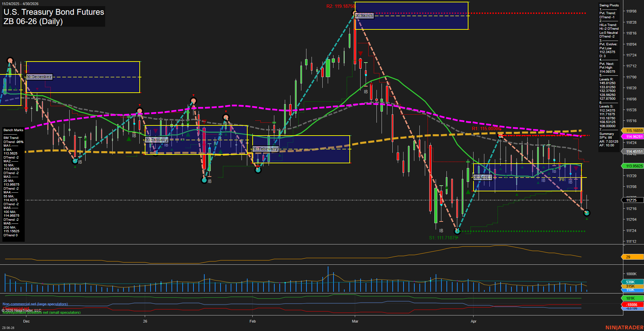Expand the Bench Marks panel

13,130
